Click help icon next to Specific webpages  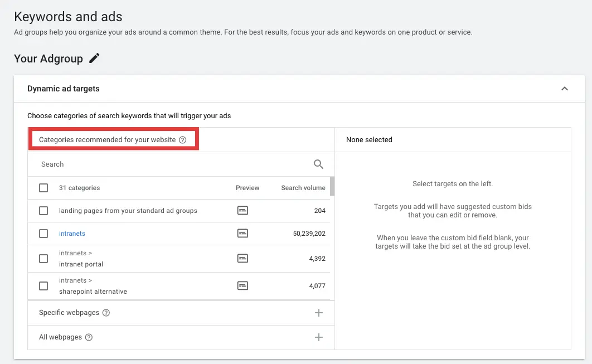click(x=106, y=313)
